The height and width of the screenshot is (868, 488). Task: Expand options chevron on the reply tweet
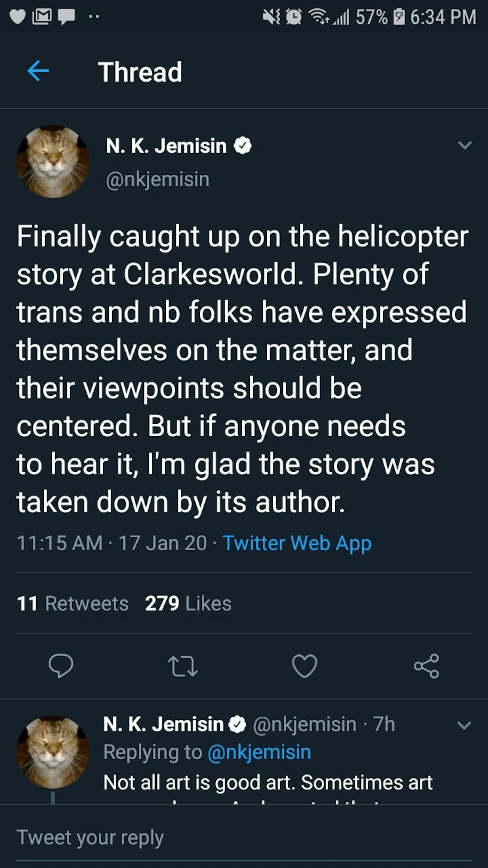click(x=464, y=725)
